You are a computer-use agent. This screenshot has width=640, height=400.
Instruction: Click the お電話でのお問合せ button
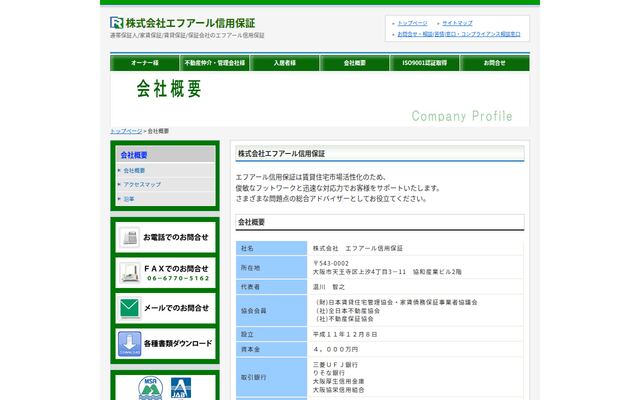point(165,237)
